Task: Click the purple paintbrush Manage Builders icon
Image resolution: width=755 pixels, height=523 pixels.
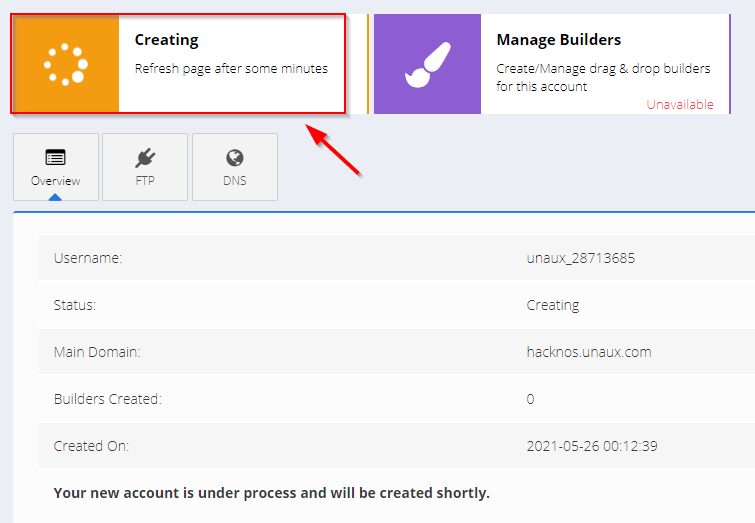Action: [x=428, y=65]
